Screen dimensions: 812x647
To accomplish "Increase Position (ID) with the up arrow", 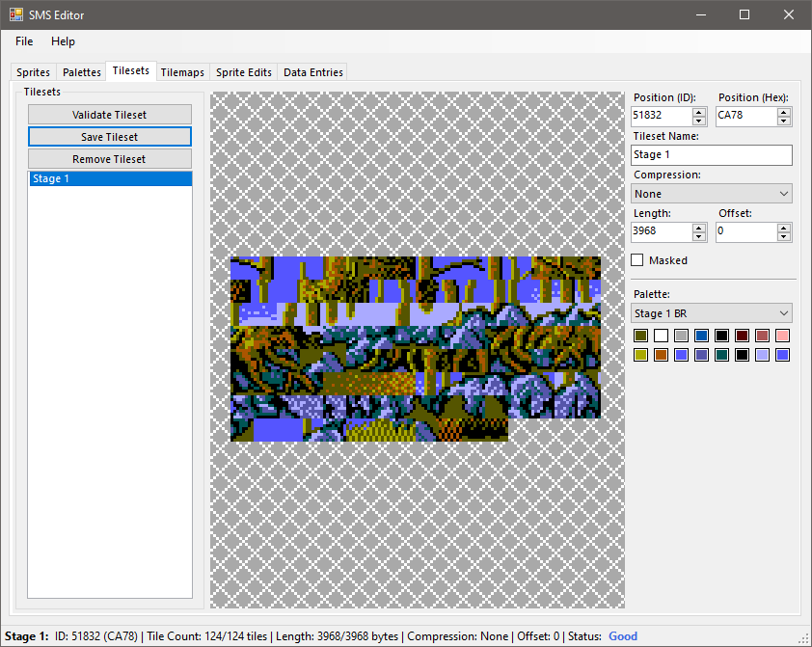I will (699, 112).
